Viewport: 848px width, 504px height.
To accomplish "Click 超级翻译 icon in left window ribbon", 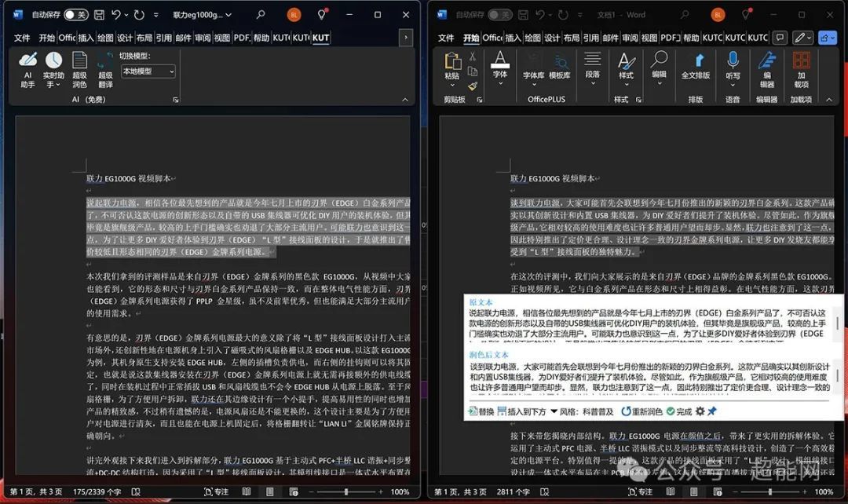I will coord(105,69).
